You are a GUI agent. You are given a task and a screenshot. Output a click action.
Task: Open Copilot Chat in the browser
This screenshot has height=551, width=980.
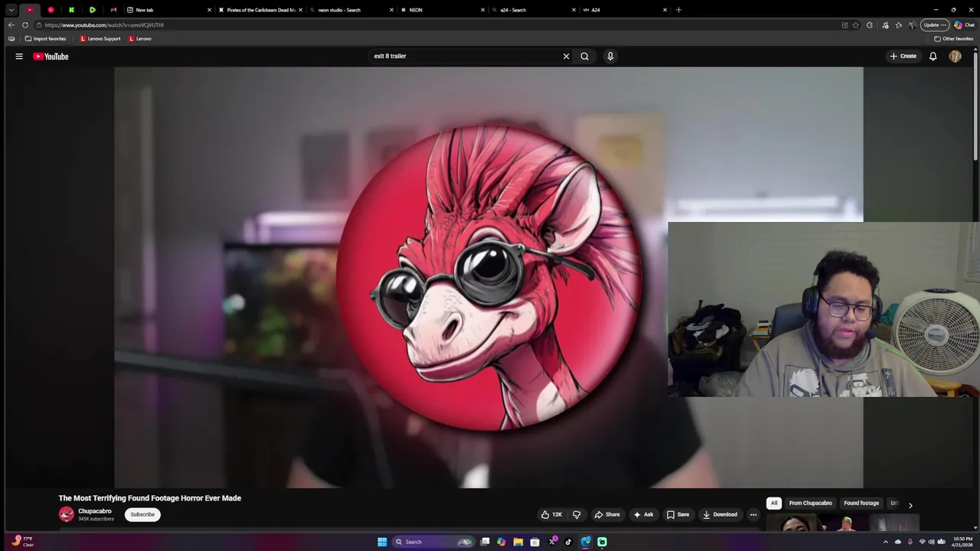(x=964, y=24)
